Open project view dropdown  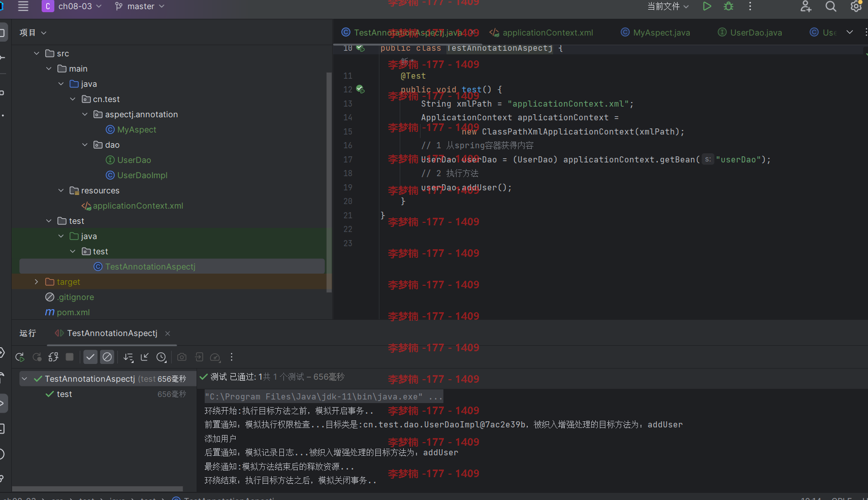pyautogui.click(x=33, y=32)
